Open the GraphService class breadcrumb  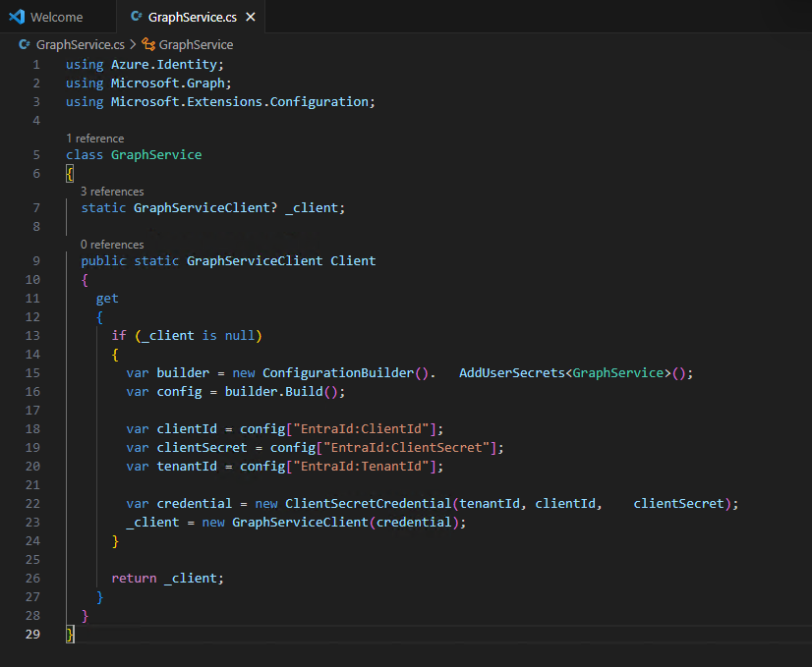[196, 45]
